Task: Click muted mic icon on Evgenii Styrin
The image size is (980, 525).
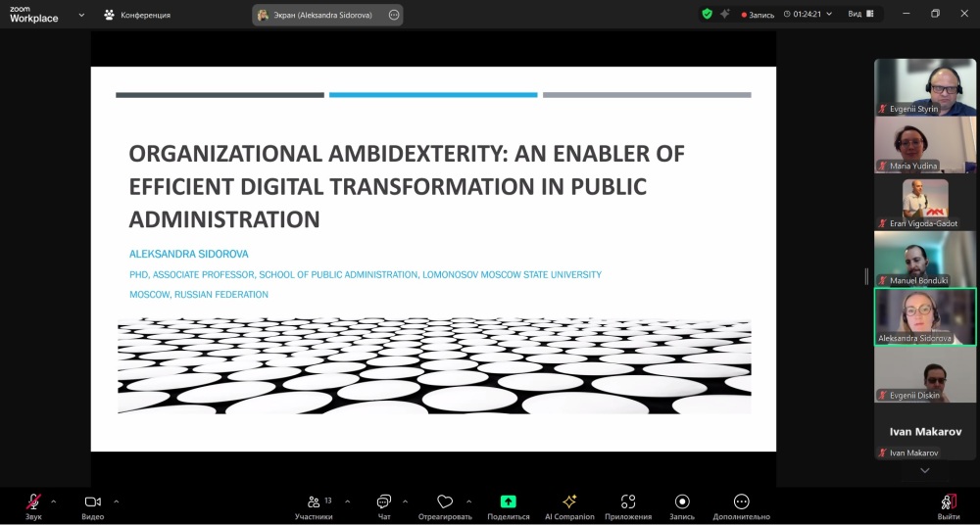Action: 883,109
